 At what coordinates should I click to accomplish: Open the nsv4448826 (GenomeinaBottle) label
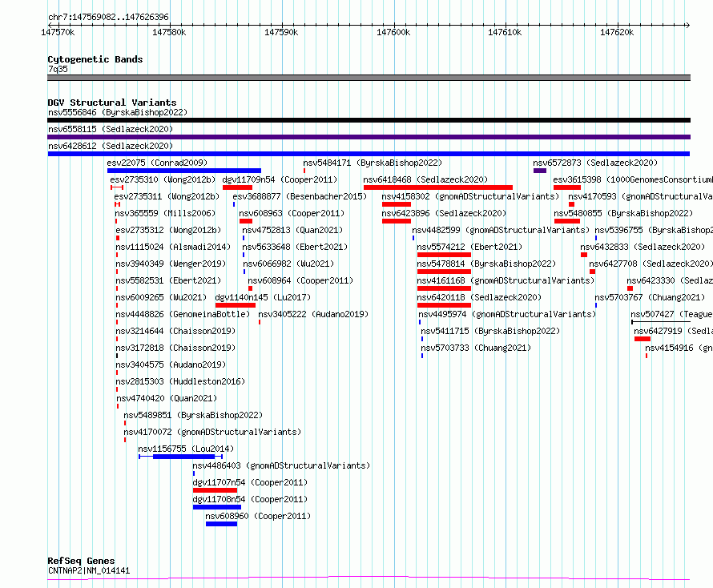pyautogui.click(x=183, y=314)
